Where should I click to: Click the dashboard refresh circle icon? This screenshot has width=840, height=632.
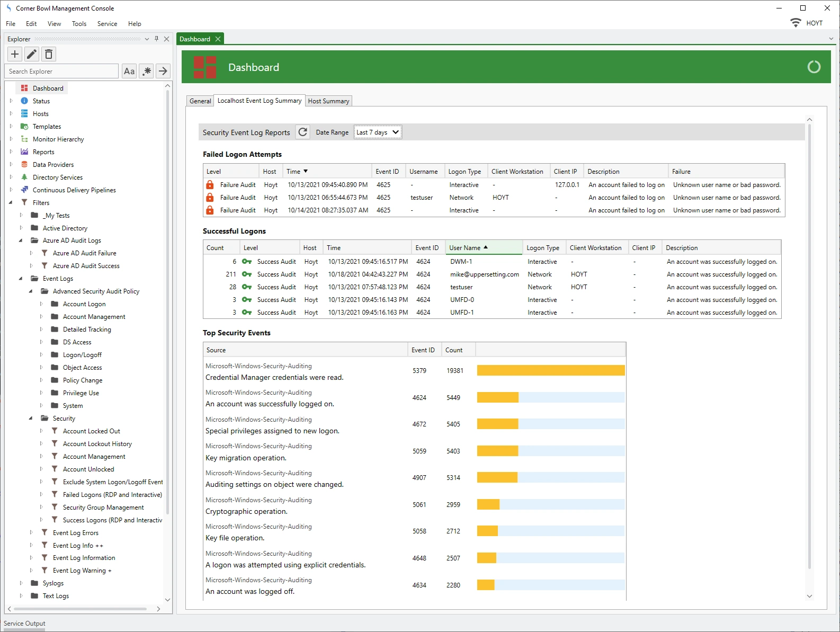[x=814, y=67]
